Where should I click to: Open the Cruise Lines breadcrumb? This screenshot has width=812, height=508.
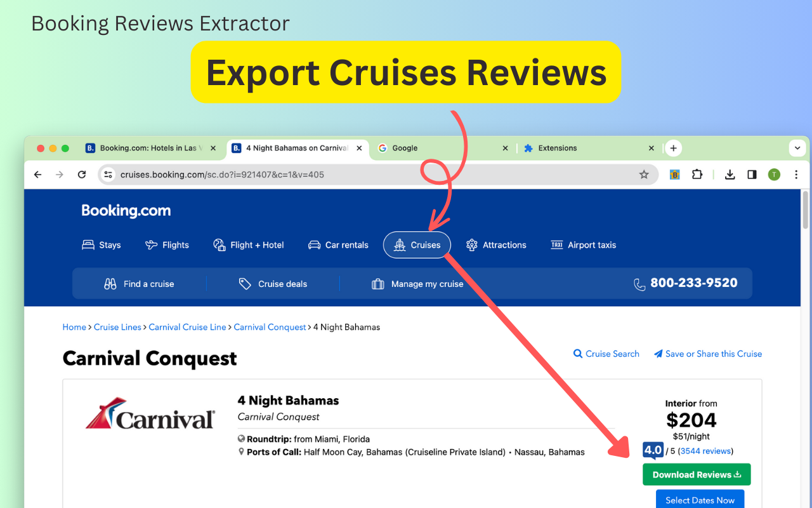pyautogui.click(x=117, y=327)
